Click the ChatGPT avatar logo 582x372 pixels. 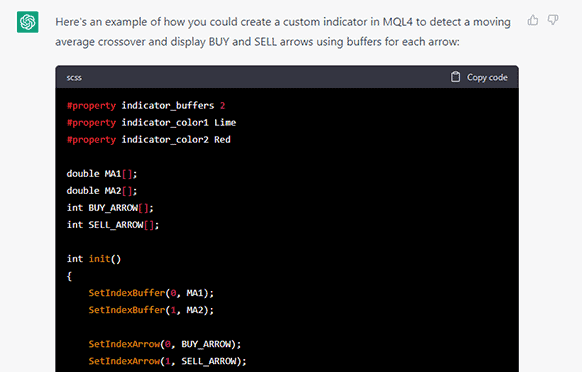click(x=27, y=22)
